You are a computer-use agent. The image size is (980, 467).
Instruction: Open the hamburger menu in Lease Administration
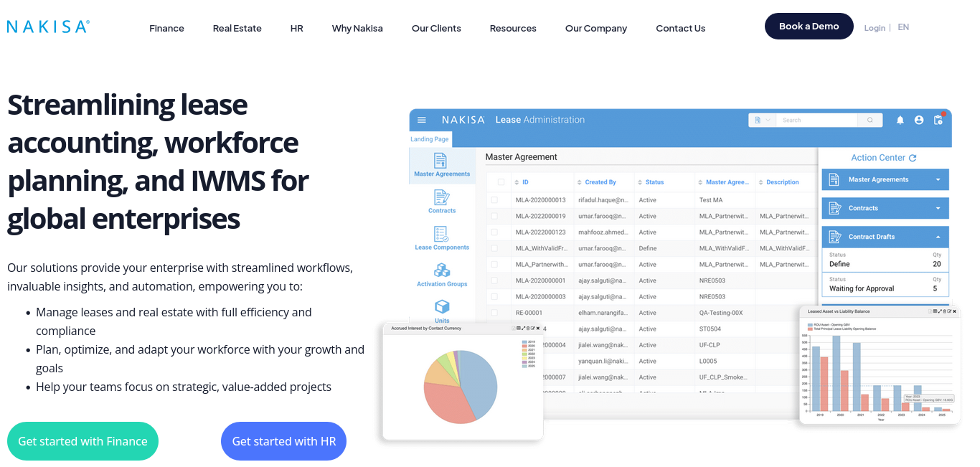(x=422, y=120)
